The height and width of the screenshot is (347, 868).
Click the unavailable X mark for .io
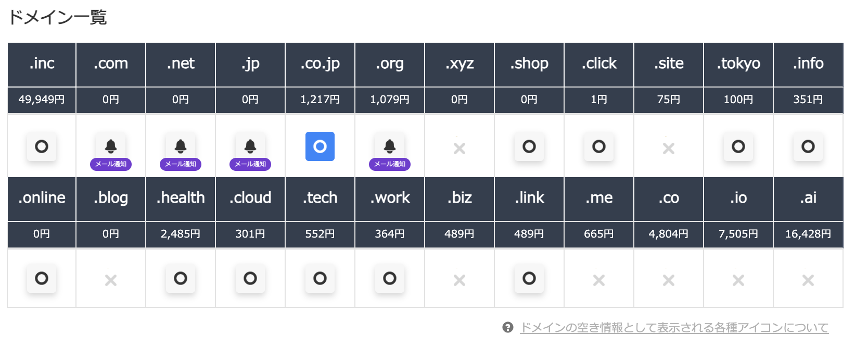738,280
